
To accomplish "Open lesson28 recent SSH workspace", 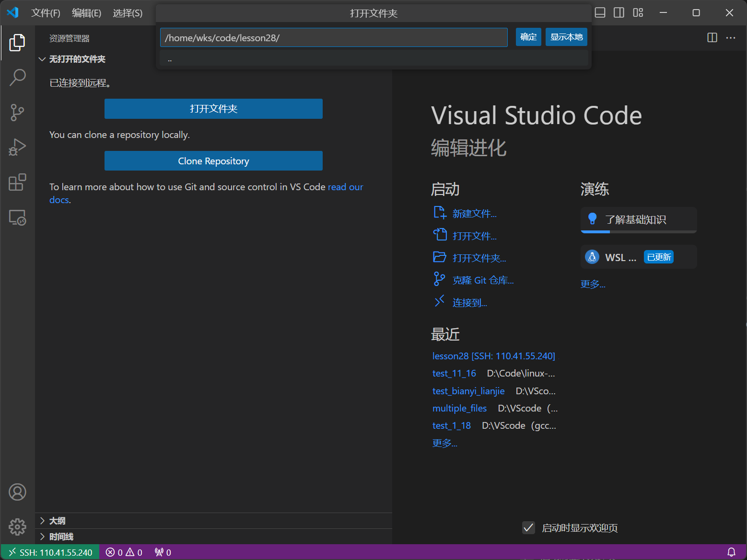I will point(493,355).
